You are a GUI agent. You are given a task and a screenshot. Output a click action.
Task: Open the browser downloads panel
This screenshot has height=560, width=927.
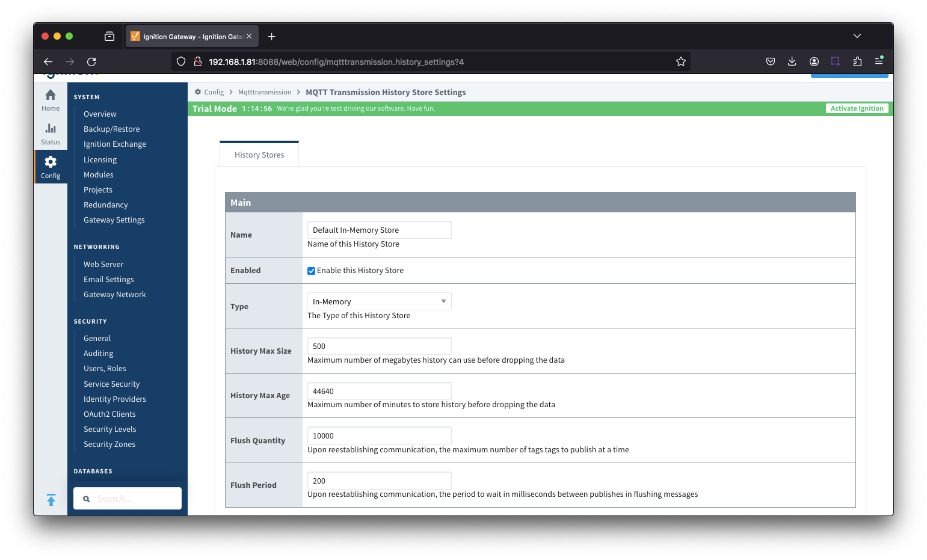coord(792,61)
